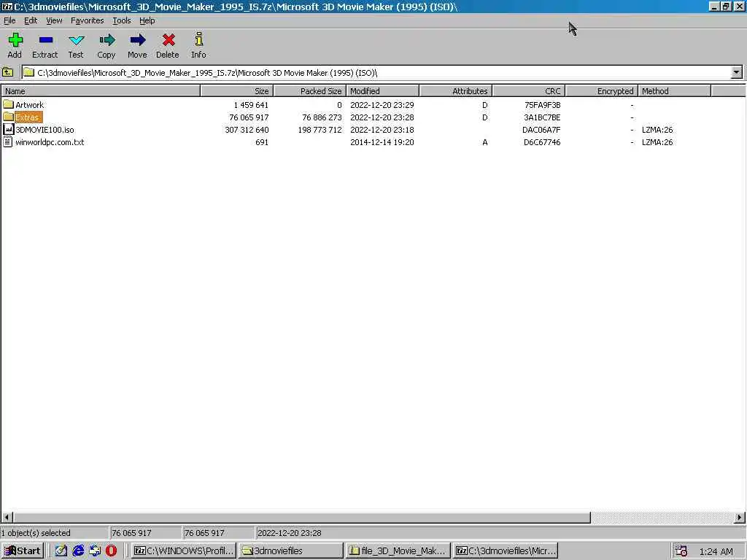The width and height of the screenshot is (747, 560).
Task: Switch to 3dmoviefiles taskbar window
Action: pos(290,551)
